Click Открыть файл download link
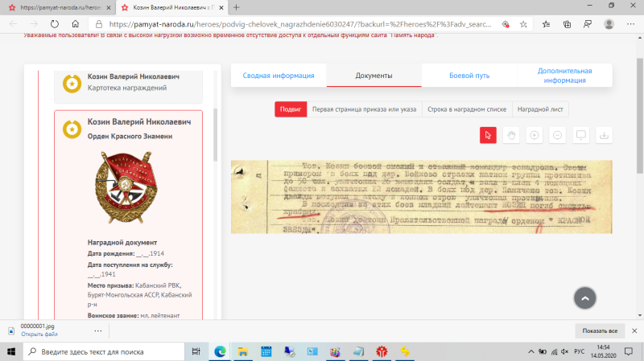 [x=39, y=334]
